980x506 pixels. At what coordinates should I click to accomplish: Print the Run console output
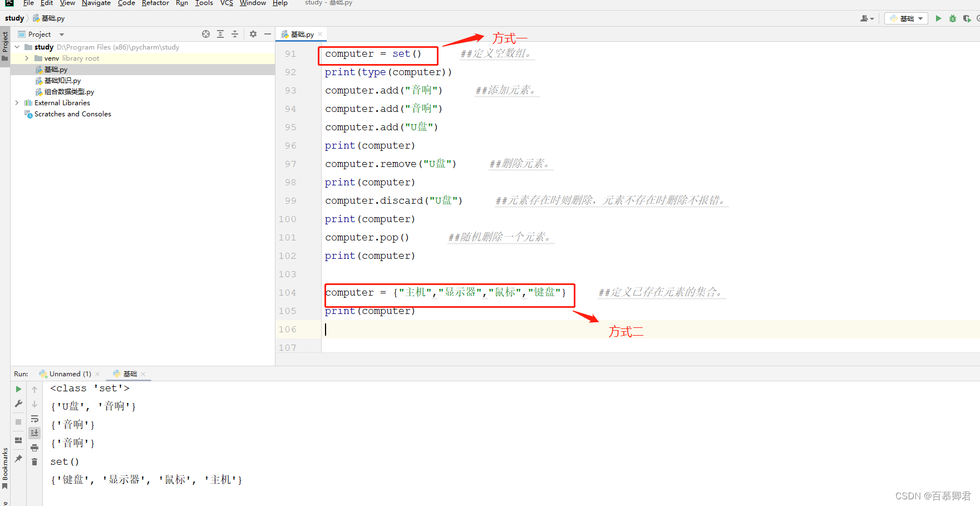click(35, 448)
